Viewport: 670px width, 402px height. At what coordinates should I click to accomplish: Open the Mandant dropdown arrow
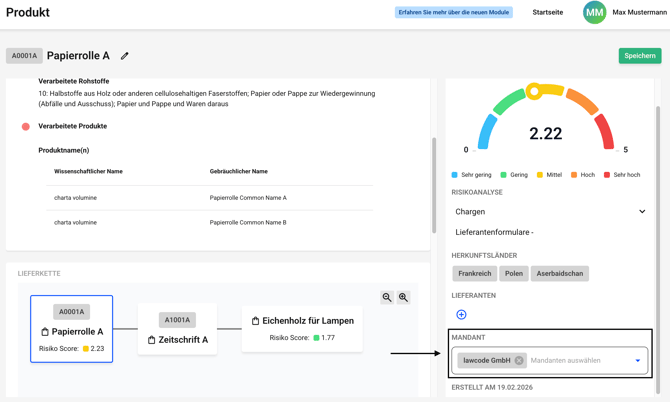coord(638,361)
